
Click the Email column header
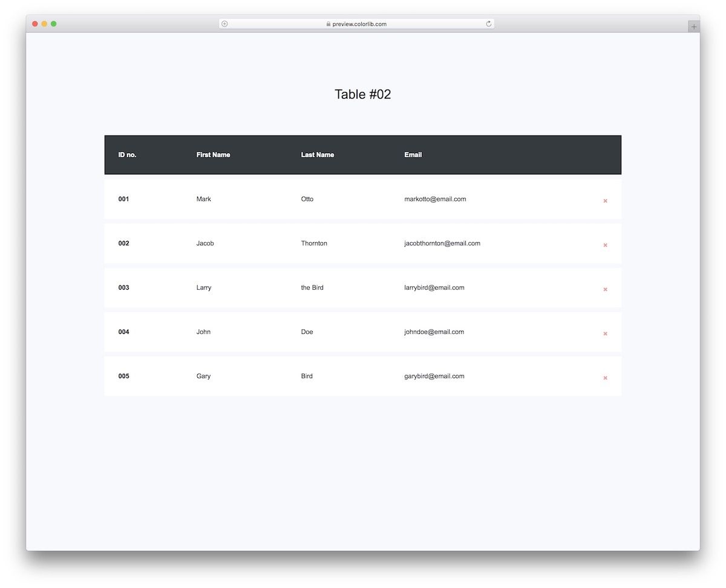point(413,155)
